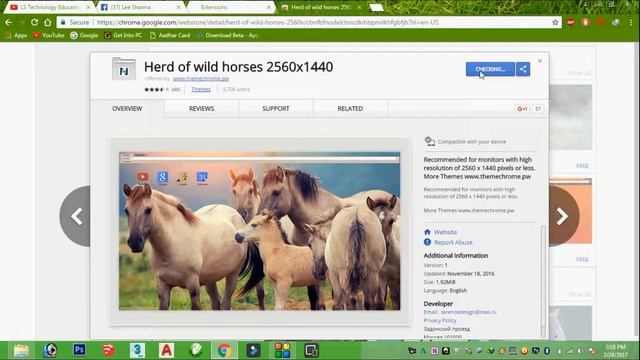
Task: Click the Bluetooth icon in system tray
Action: click(x=547, y=351)
